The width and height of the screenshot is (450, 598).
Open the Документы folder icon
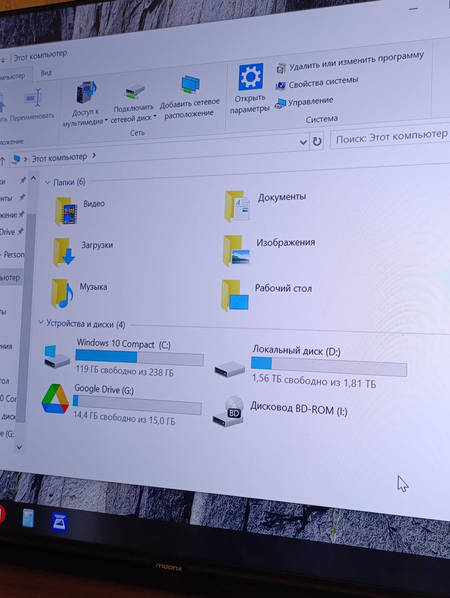(237, 206)
